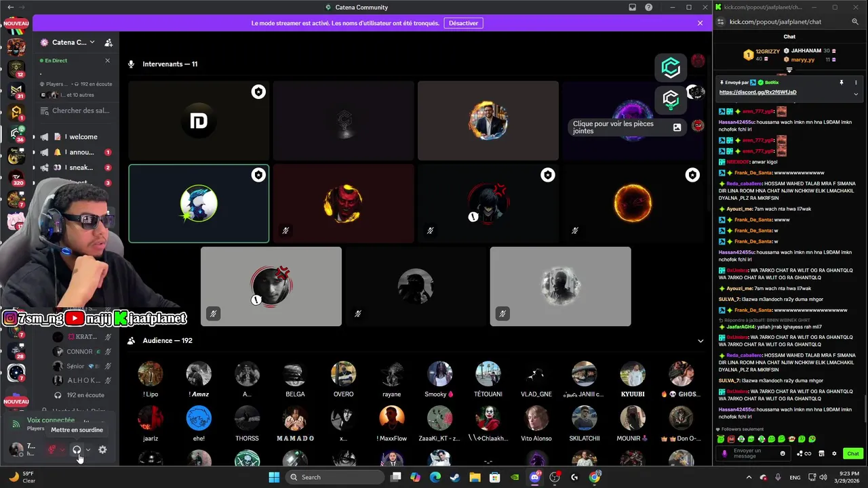Open the discord.gg/Rx2f6WfJsD link in Kick chat

point(757,92)
